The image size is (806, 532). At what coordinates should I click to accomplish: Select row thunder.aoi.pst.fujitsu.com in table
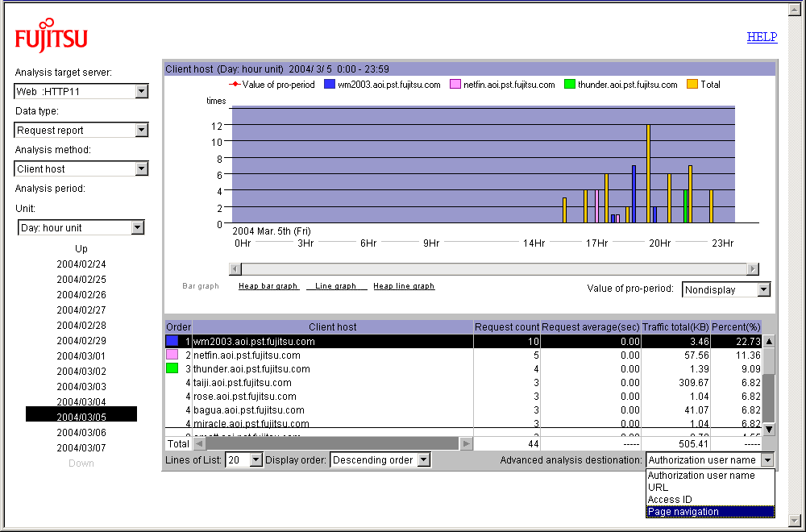pos(463,369)
